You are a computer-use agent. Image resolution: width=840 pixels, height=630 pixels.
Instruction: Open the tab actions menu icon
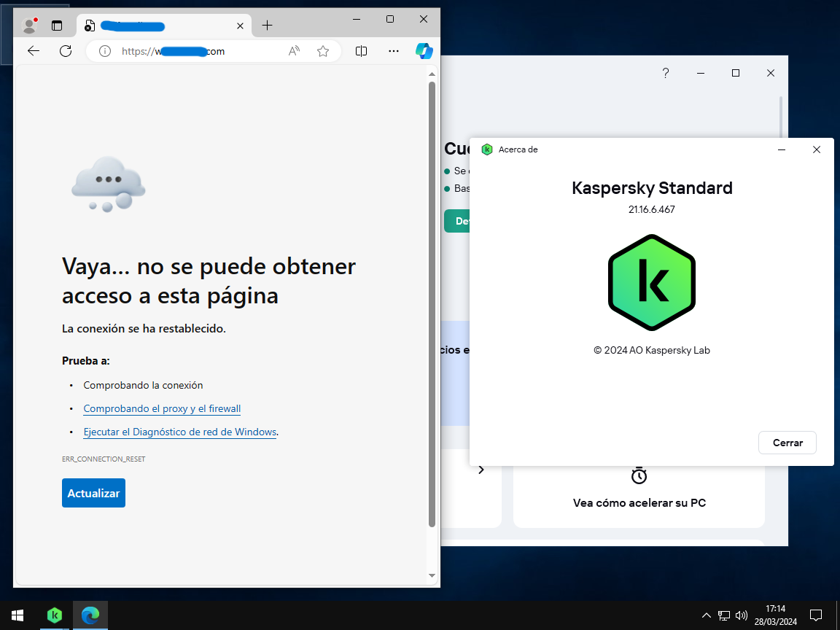57,26
